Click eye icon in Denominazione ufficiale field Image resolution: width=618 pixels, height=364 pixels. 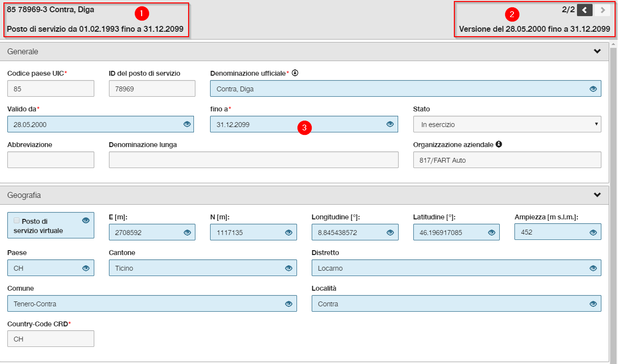(x=593, y=89)
